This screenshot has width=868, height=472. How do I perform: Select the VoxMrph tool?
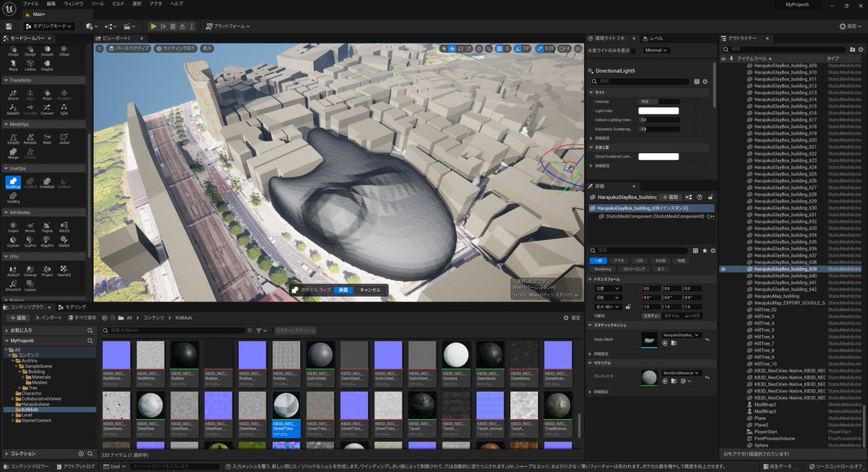[47, 183]
